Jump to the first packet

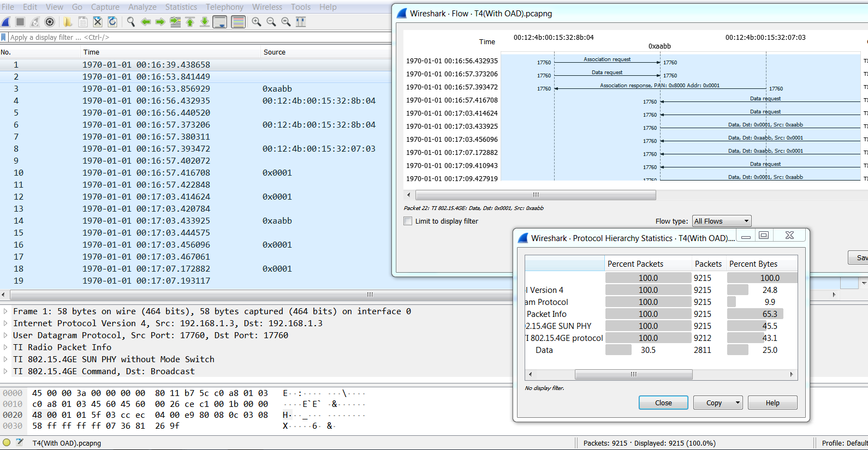pos(190,22)
